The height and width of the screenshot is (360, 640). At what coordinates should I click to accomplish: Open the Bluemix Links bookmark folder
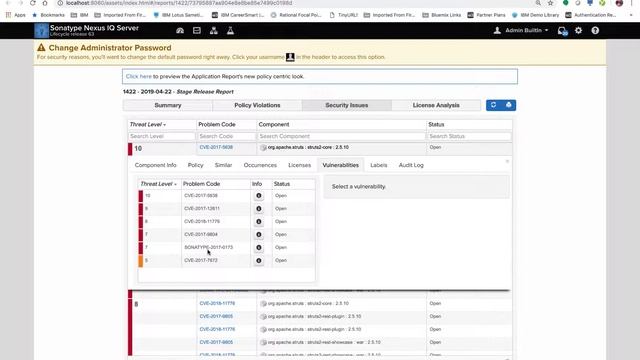(x=442, y=15)
